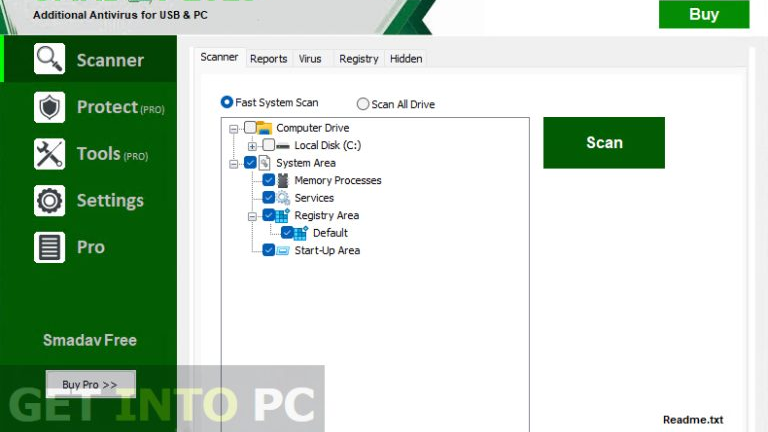The image size is (768, 432).
Task: Check the Computer Drive checkbox
Action: [x=250, y=127]
